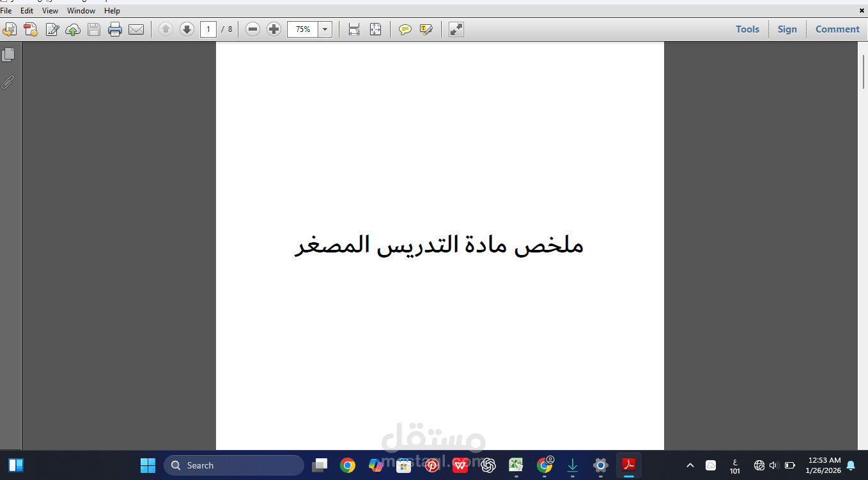The width and height of the screenshot is (868, 480).
Task: Open WPS Office from the taskbar
Action: coord(460,465)
